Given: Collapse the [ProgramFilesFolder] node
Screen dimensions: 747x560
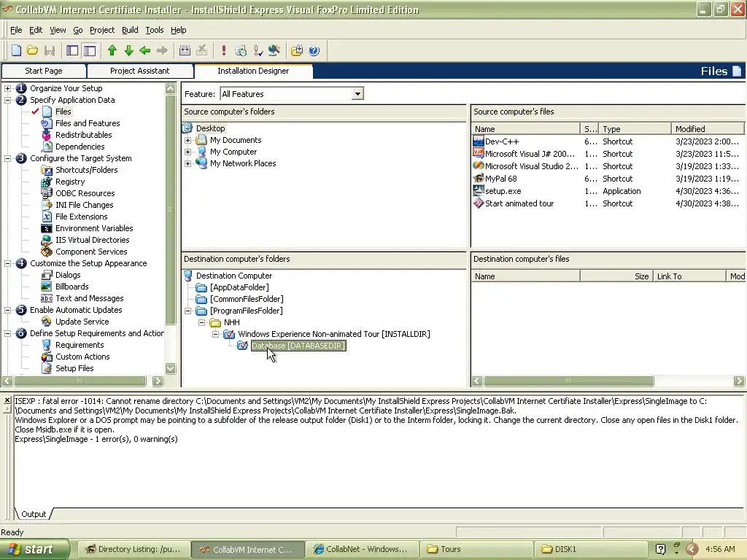Looking at the screenshot, I should click(x=187, y=311).
